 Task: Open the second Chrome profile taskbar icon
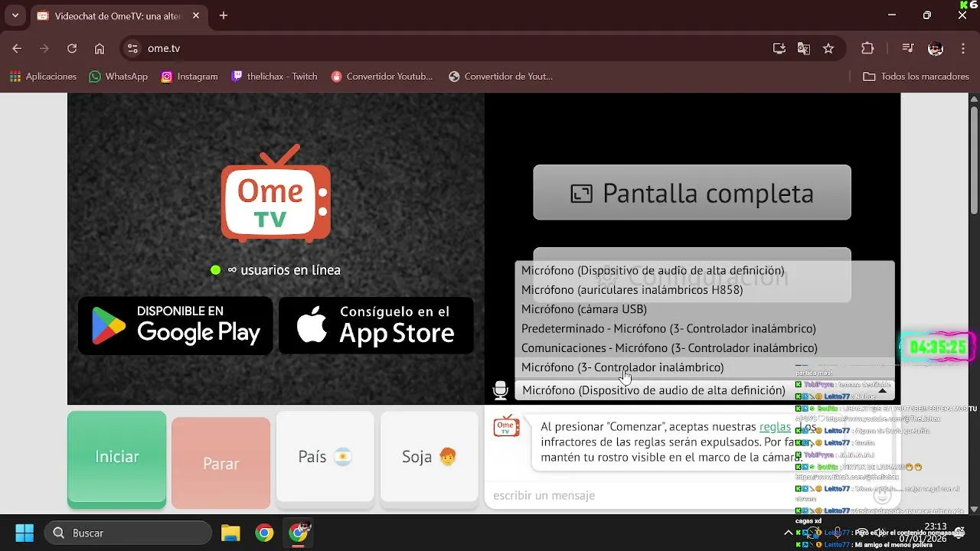point(298,532)
